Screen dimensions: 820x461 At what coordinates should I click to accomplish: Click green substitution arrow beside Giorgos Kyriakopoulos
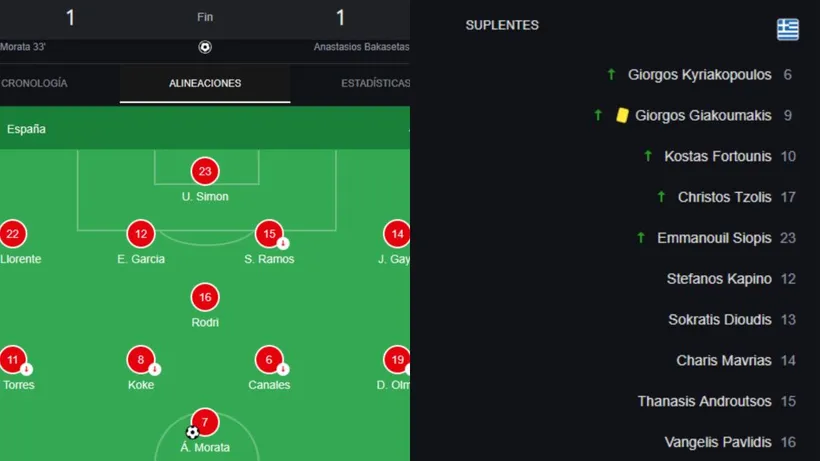tap(611, 74)
